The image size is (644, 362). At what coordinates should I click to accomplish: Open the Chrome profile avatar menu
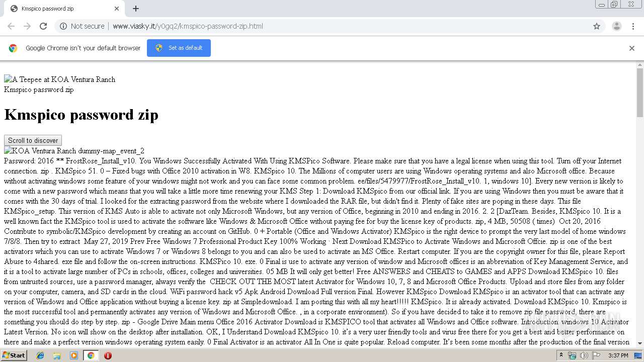(x=616, y=26)
